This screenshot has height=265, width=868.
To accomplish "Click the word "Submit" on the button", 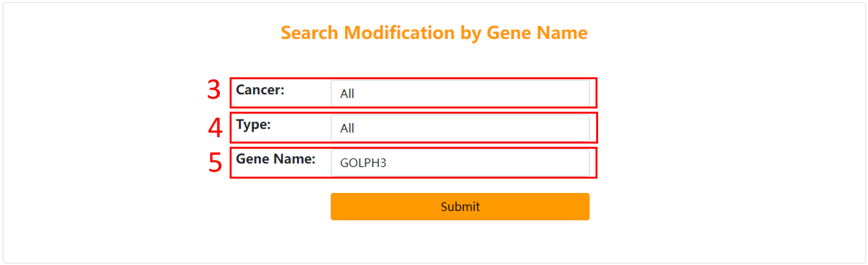I will point(460,207).
